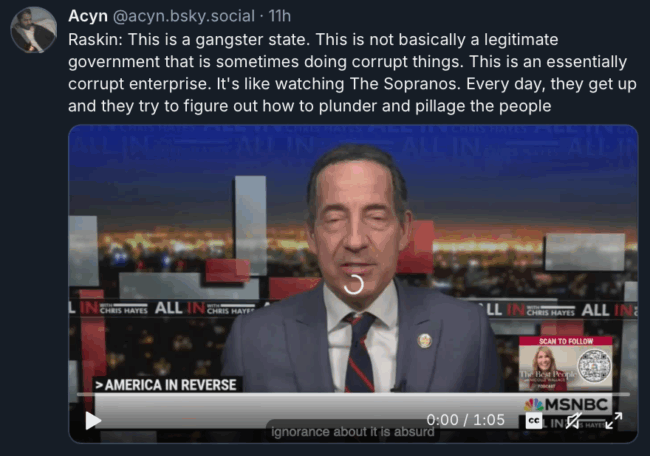Click the MSNBC peacock logo
The width and height of the screenshot is (650, 456).
pos(534,405)
